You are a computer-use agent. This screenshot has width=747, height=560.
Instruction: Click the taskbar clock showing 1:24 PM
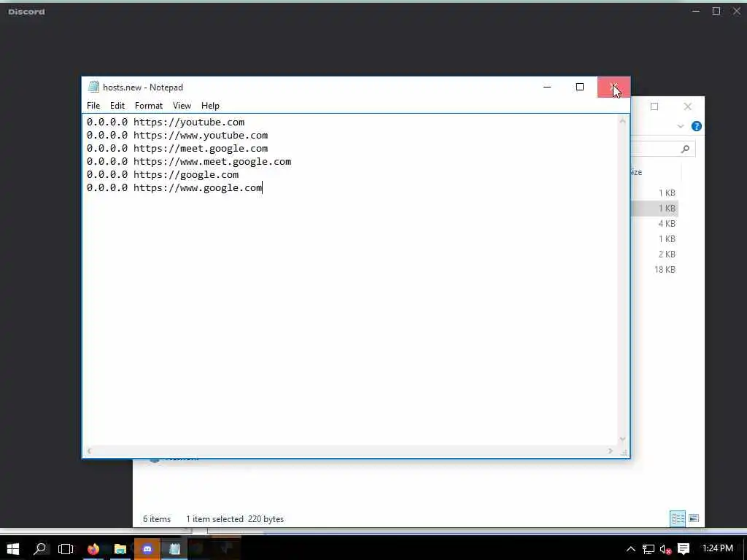[718, 548]
